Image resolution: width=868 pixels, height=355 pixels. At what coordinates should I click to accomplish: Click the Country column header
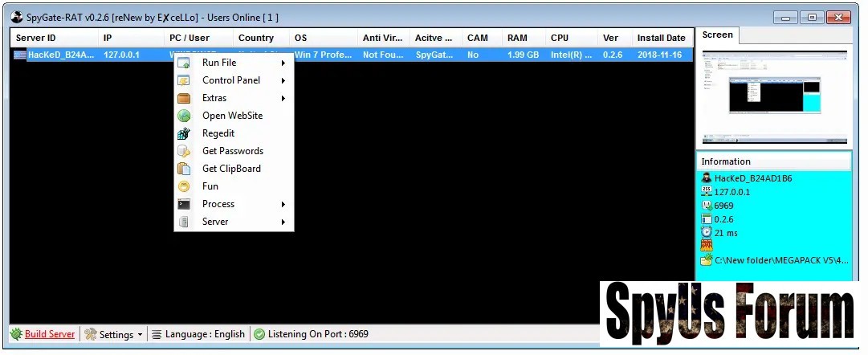pyautogui.click(x=256, y=38)
